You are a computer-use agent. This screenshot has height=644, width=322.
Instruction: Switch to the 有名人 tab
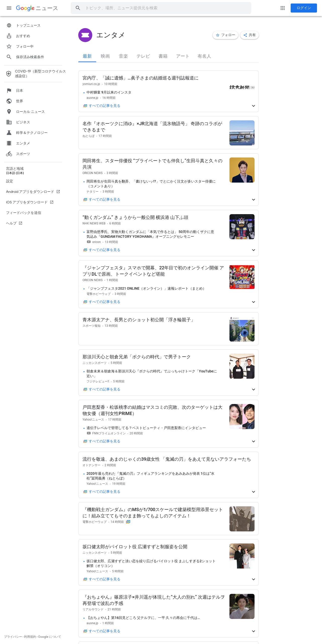tap(204, 56)
